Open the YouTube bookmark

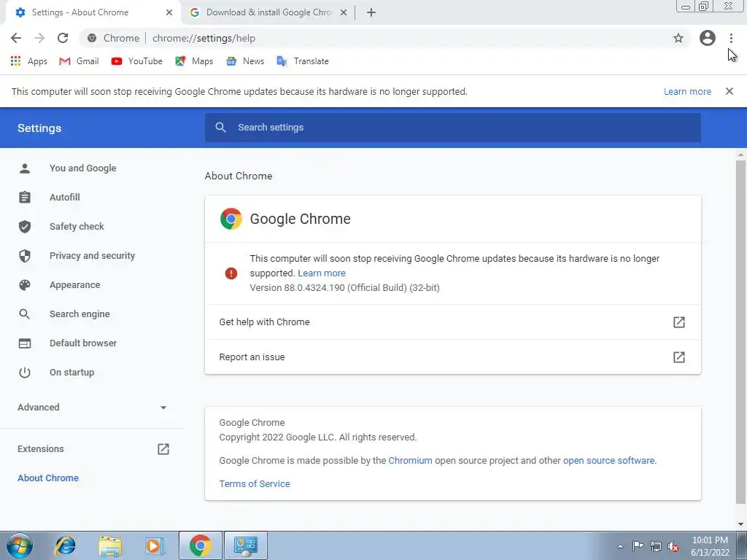(136, 61)
